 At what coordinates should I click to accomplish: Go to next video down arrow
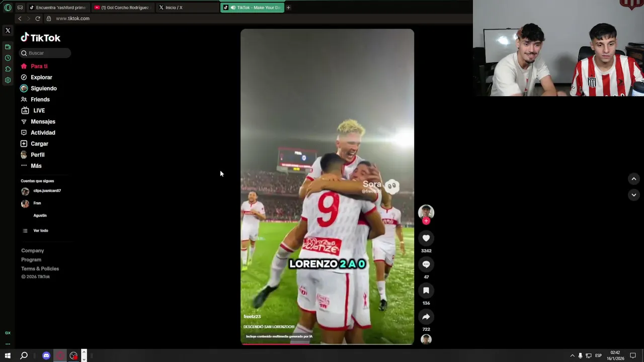click(x=634, y=195)
